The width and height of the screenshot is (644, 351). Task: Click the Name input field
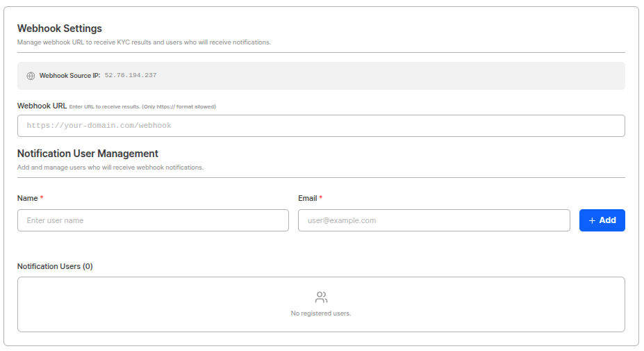click(154, 220)
